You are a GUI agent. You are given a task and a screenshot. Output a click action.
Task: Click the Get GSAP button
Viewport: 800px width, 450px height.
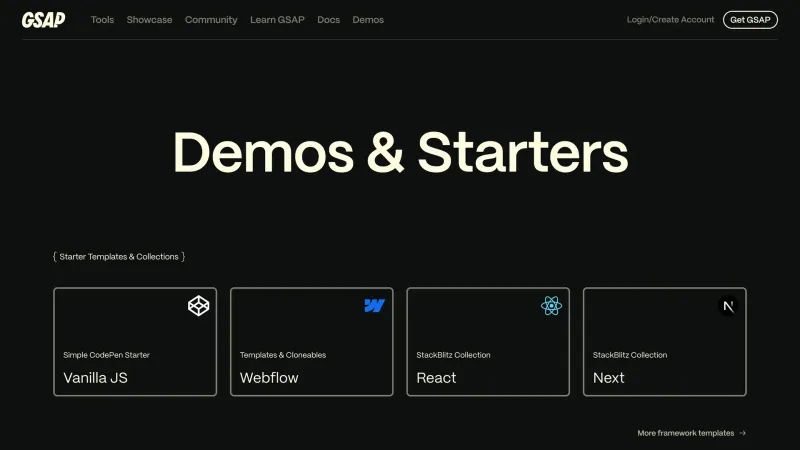pyautogui.click(x=750, y=20)
